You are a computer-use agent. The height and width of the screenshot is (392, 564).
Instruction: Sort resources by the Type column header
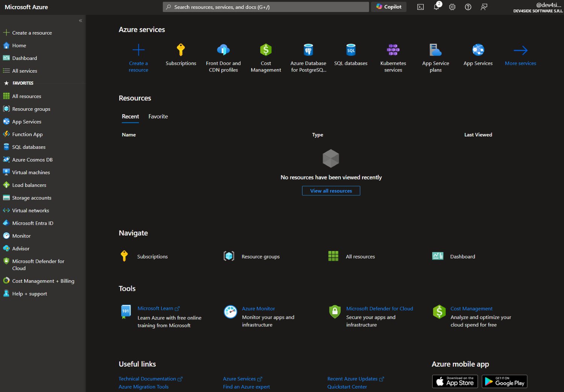point(317,135)
